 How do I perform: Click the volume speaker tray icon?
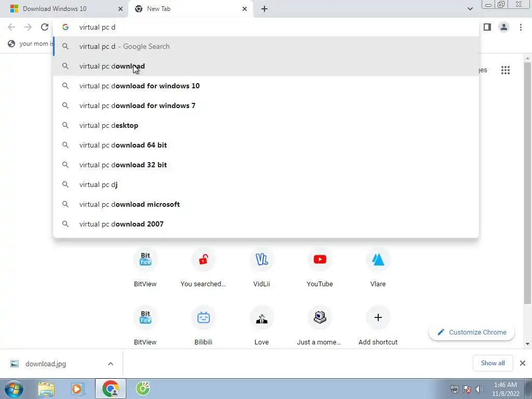pyautogui.click(x=479, y=389)
